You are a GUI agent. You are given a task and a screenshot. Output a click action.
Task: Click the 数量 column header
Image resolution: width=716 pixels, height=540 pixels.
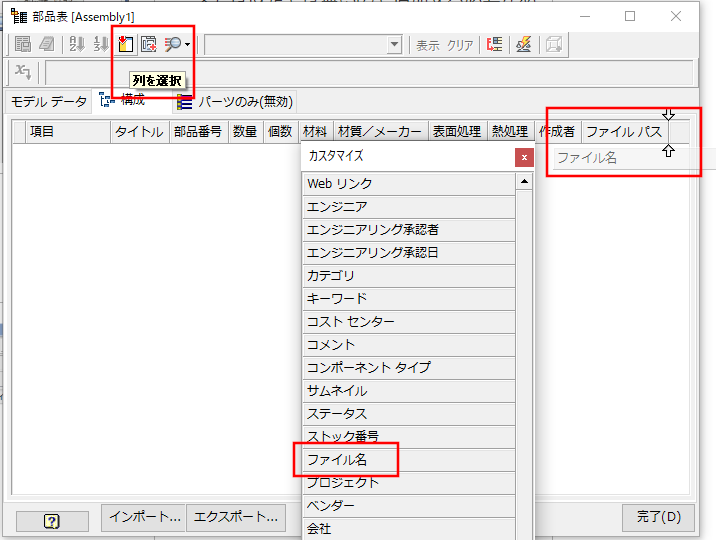(x=245, y=132)
